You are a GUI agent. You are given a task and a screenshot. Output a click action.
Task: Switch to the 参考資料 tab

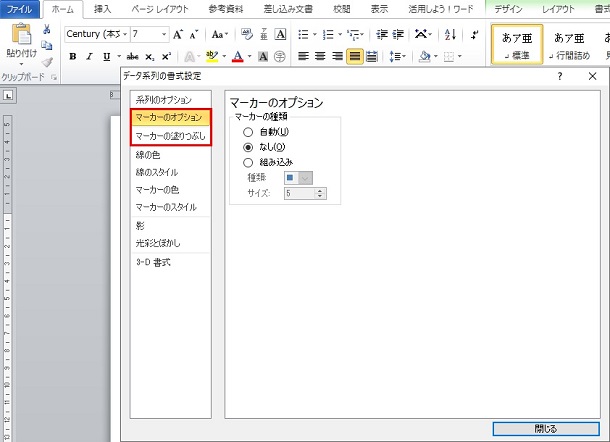(226, 9)
